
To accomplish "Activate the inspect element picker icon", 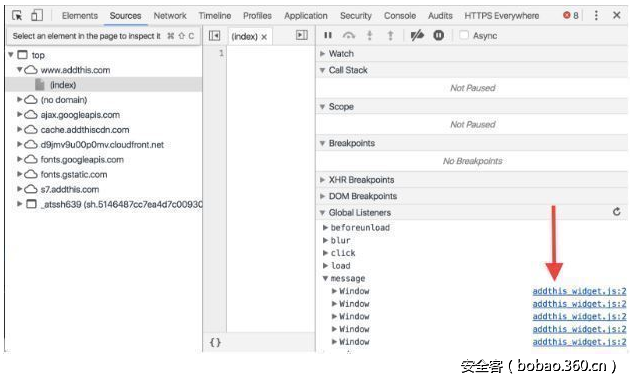I will tap(17, 16).
